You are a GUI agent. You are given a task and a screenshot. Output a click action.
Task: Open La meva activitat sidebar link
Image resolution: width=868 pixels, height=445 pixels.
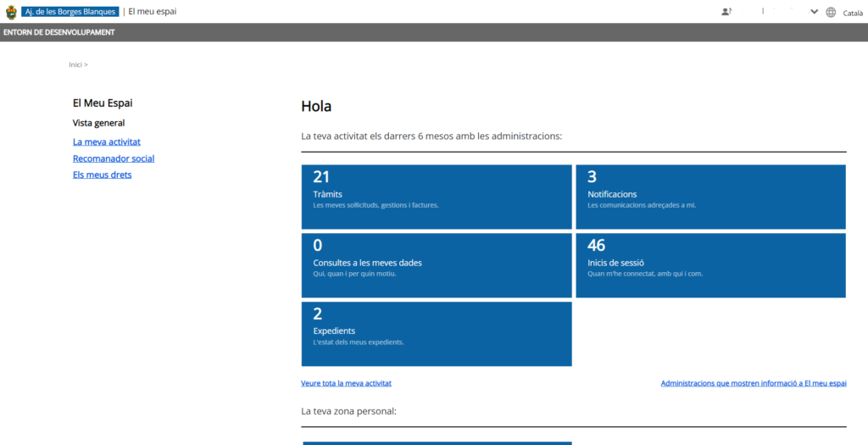(107, 142)
